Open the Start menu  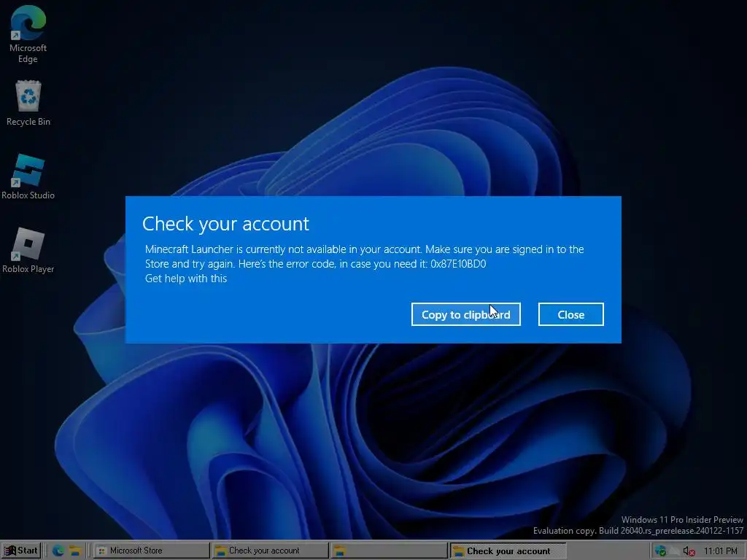[x=21, y=551]
